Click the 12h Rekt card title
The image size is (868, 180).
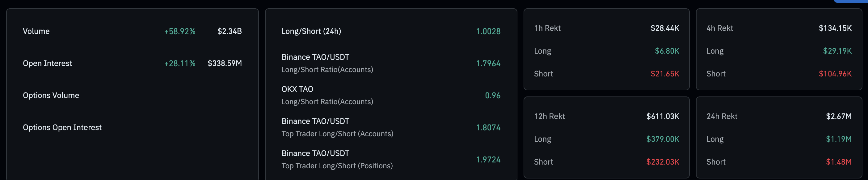tap(549, 117)
